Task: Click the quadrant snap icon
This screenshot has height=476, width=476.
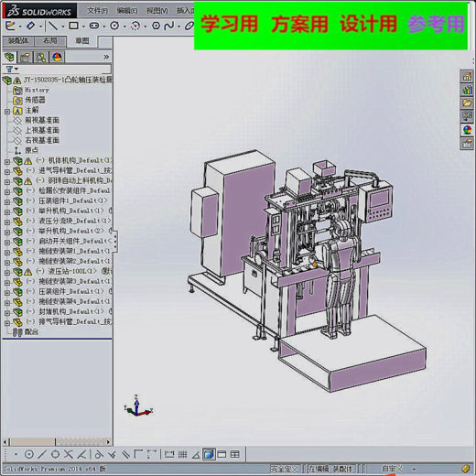Action: 55,455
